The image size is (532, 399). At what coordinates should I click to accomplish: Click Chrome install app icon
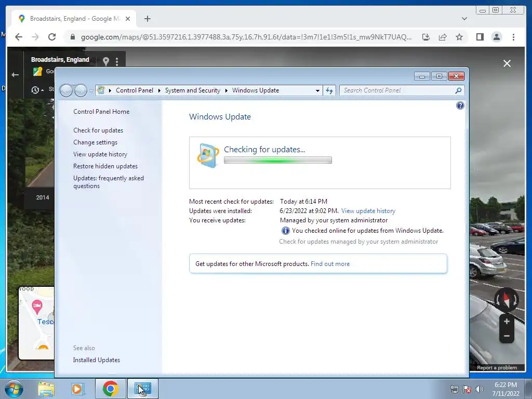pos(426,37)
